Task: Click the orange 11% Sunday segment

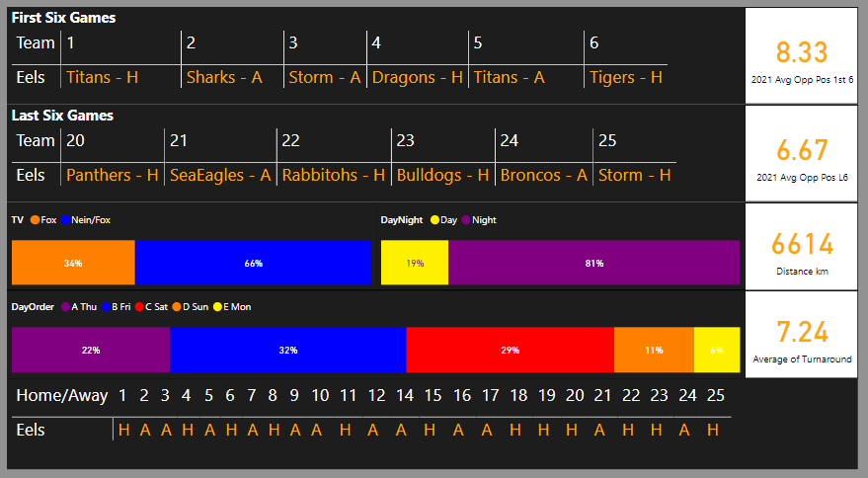Action: tap(654, 350)
